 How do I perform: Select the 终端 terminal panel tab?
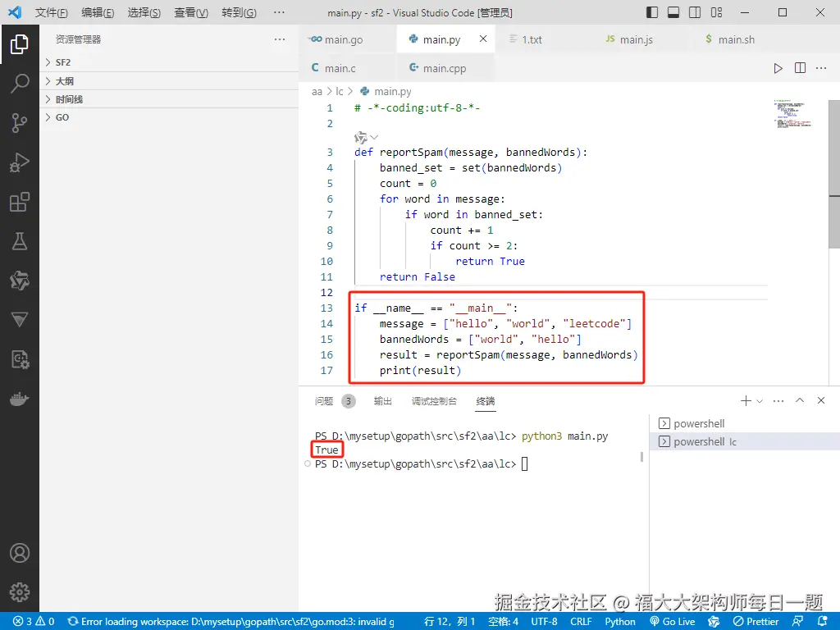point(486,400)
